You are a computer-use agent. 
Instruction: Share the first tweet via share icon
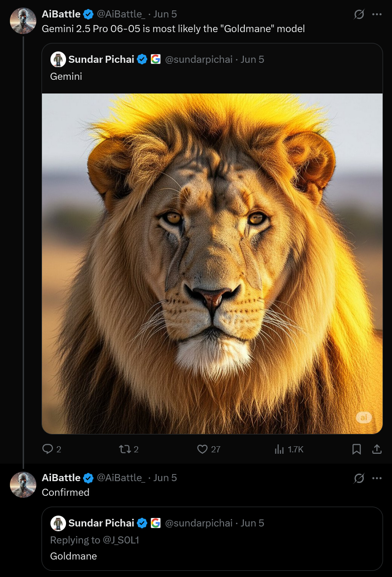tap(377, 449)
